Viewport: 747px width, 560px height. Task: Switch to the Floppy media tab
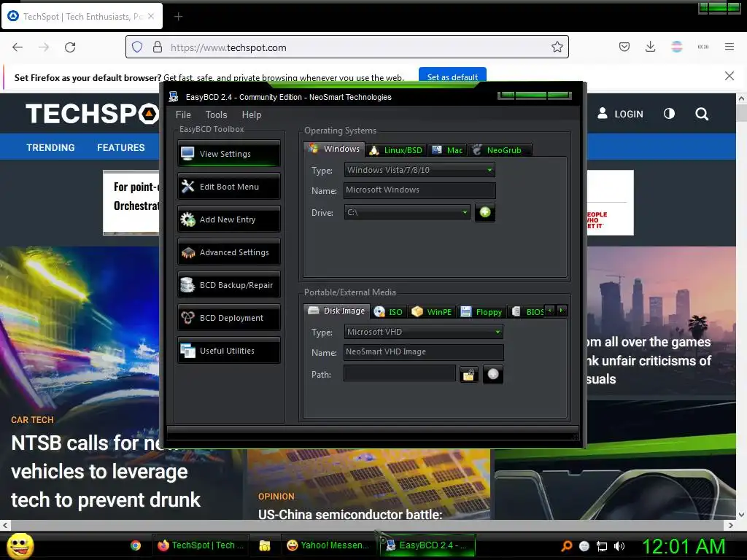481,312
